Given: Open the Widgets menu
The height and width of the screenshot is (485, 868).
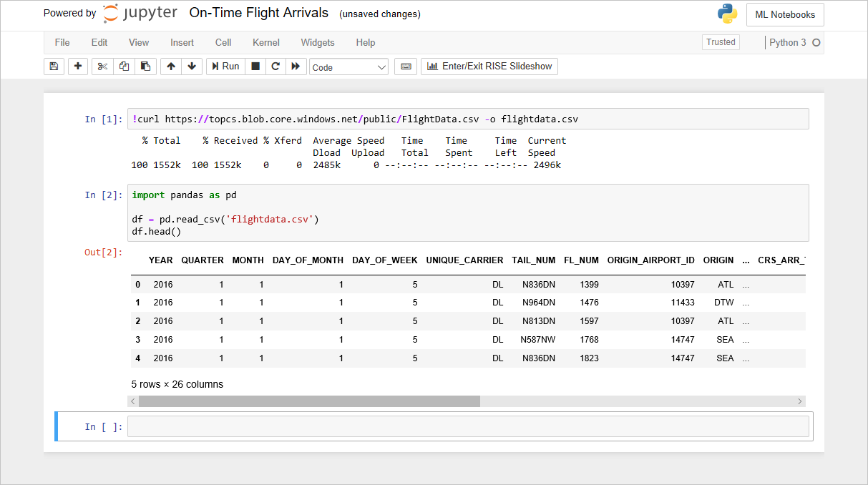Looking at the screenshot, I should [318, 43].
